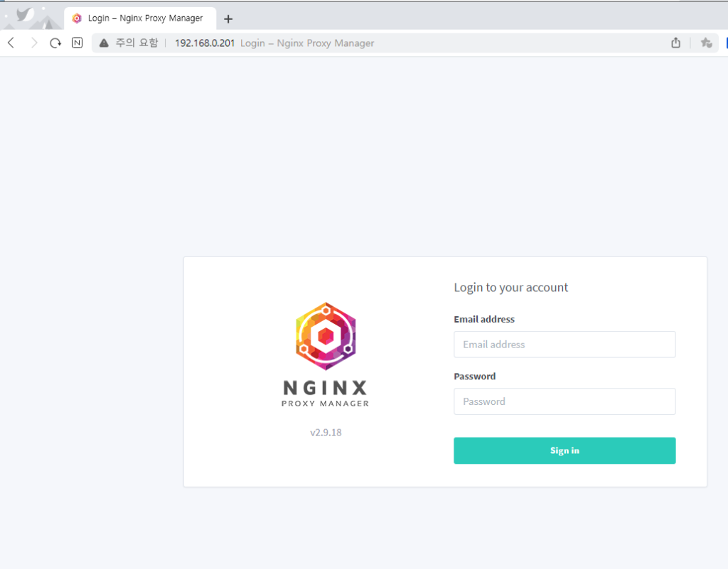The image size is (728, 569).
Task: Open the bookmarks star icon
Action: (706, 43)
